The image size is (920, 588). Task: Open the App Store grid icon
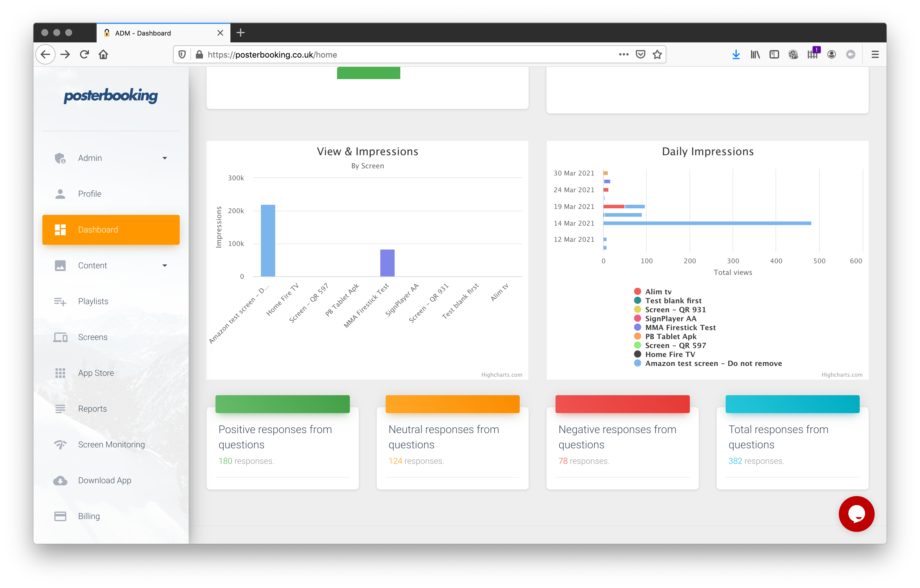click(60, 373)
